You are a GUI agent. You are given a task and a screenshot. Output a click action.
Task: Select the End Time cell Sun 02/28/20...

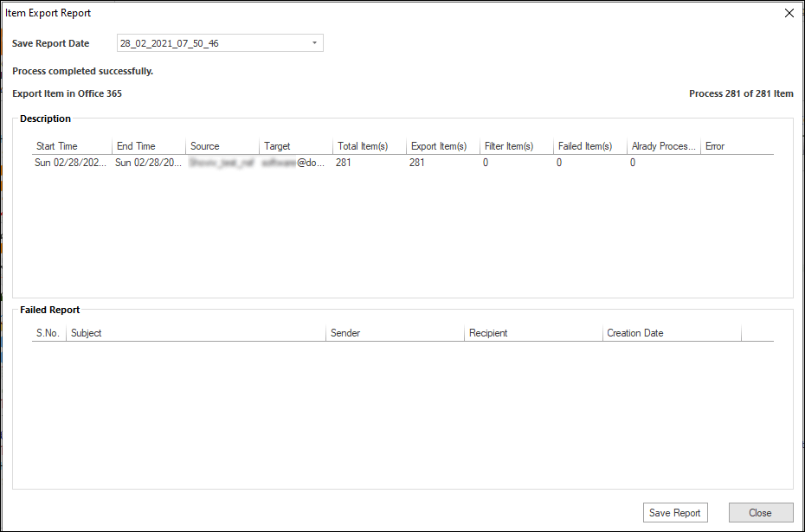pyautogui.click(x=148, y=163)
